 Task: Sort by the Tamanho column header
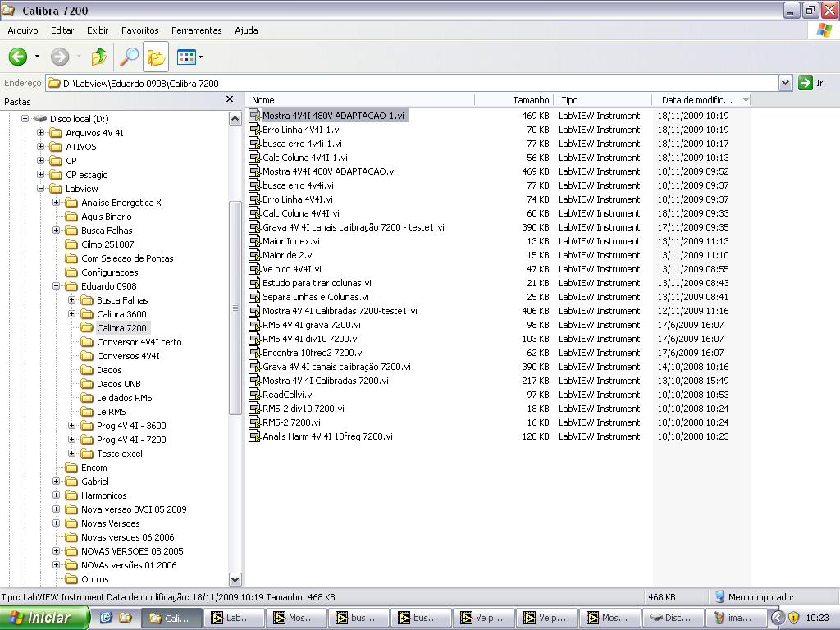(514, 100)
